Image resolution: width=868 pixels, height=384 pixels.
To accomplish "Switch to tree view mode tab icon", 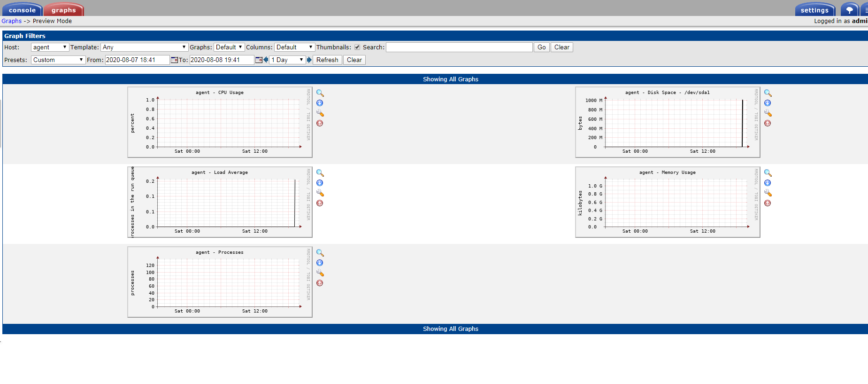I will coord(849,10).
